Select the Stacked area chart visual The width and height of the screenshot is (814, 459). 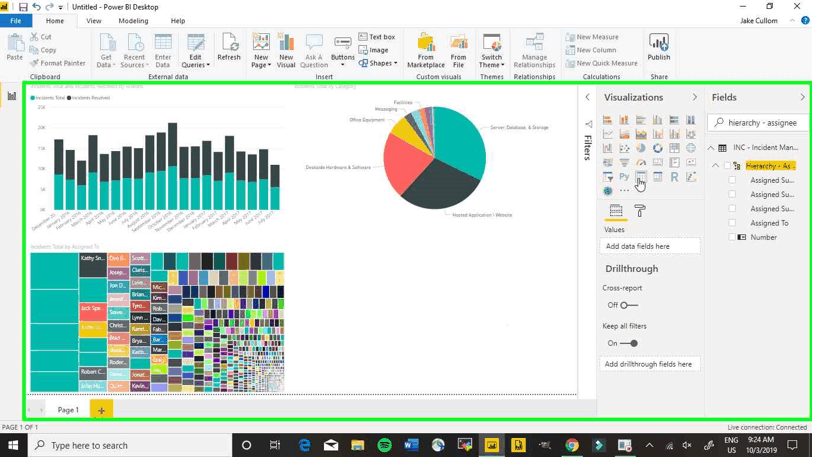(641, 134)
